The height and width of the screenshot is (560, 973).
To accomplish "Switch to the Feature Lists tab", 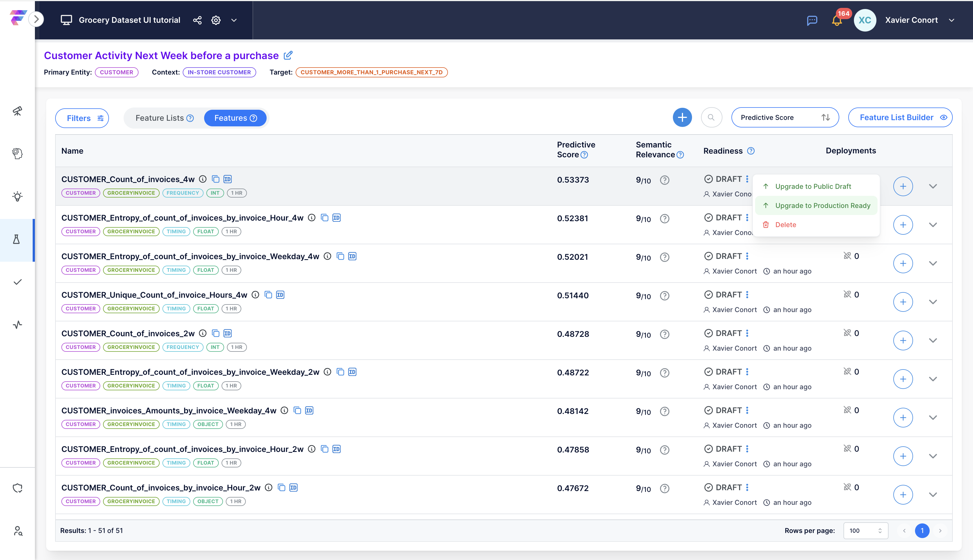I will tap(164, 118).
